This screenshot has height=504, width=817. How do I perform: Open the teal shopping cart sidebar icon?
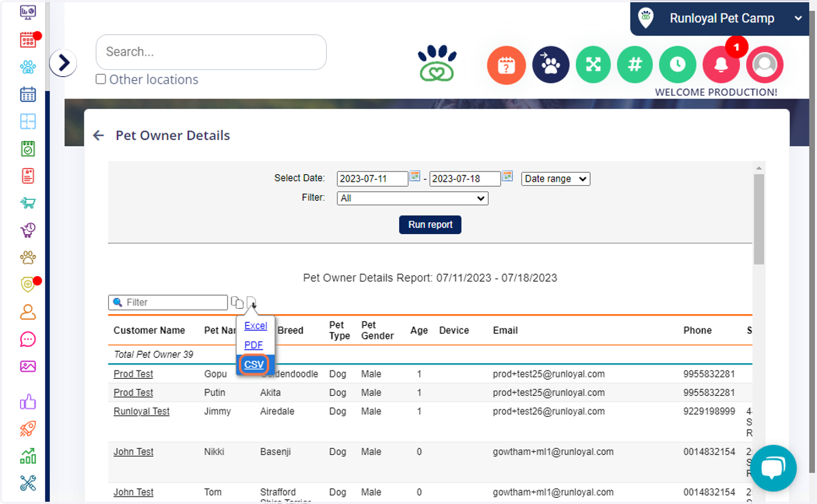click(28, 203)
